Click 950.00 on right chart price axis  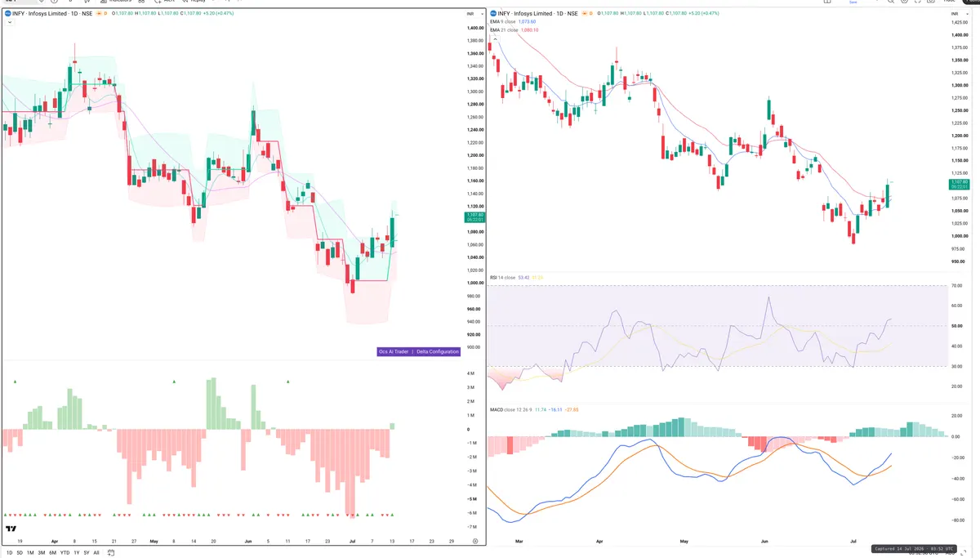click(959, 262)
